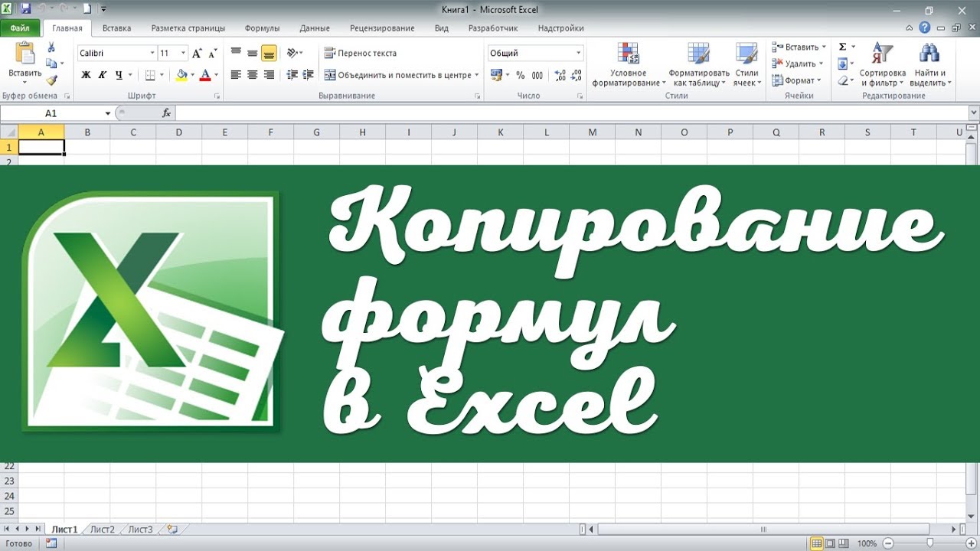980x551 pixels.
Task: Decrease font size with the small A icon
Action: point(211,54)
